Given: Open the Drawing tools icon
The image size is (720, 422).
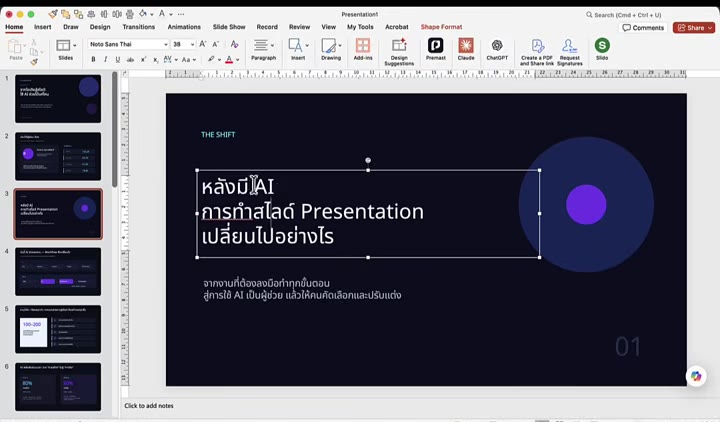Looking at the screenshot, I should 329,45.
